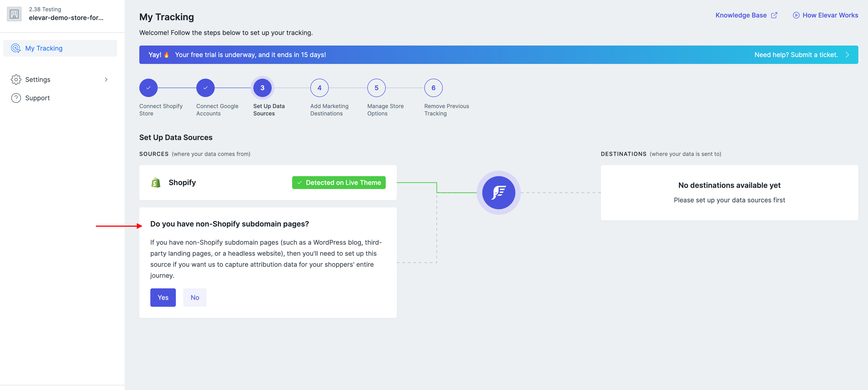Go to step 1 Connect Shopify Store
This screenshot has height=390, width=868.
click(x=148, y=88)
